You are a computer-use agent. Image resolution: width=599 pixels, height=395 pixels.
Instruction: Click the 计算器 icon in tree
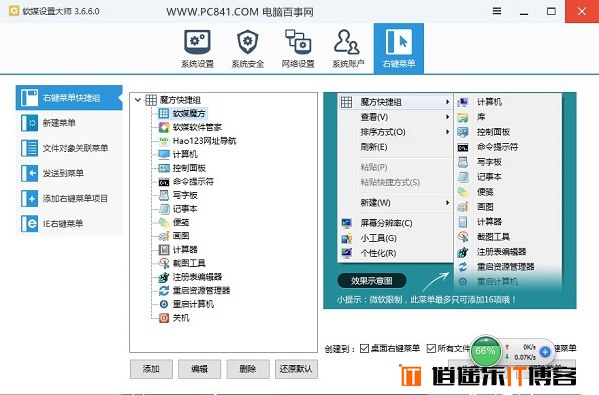point(164,250)
